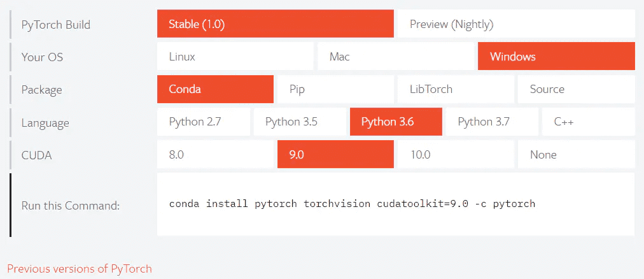Image resolution: width=644 pixels, height=279 pixels.
Task: Select Linux as your OS
Action: coord(235,56)
